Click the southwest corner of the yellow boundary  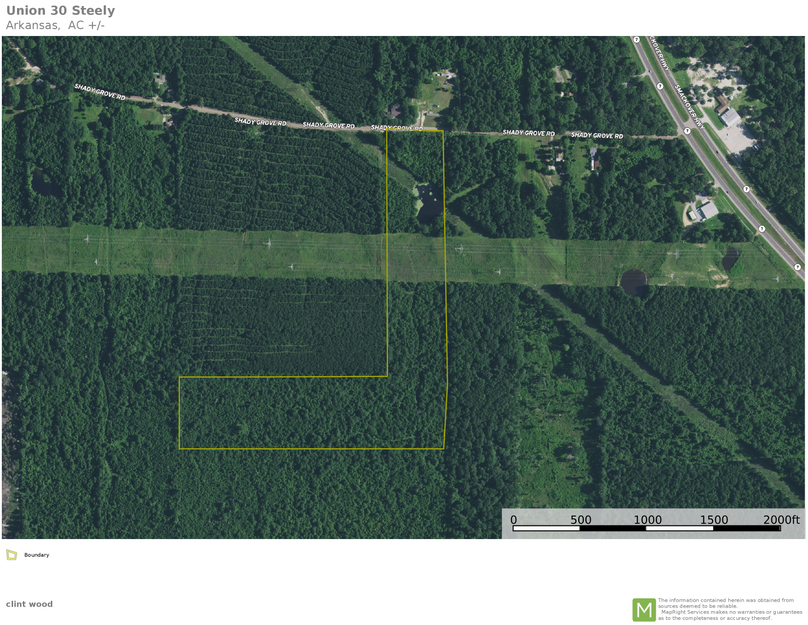(x=180, y=448)
